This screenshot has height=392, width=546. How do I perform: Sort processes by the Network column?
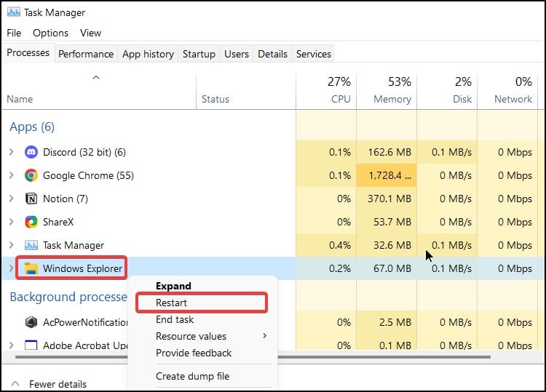507,91
